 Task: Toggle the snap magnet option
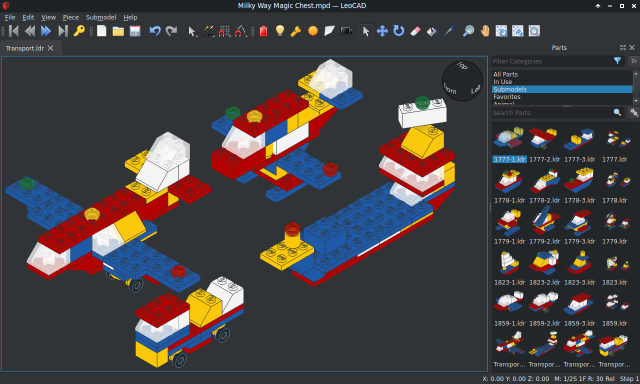[x=224, y=31]
